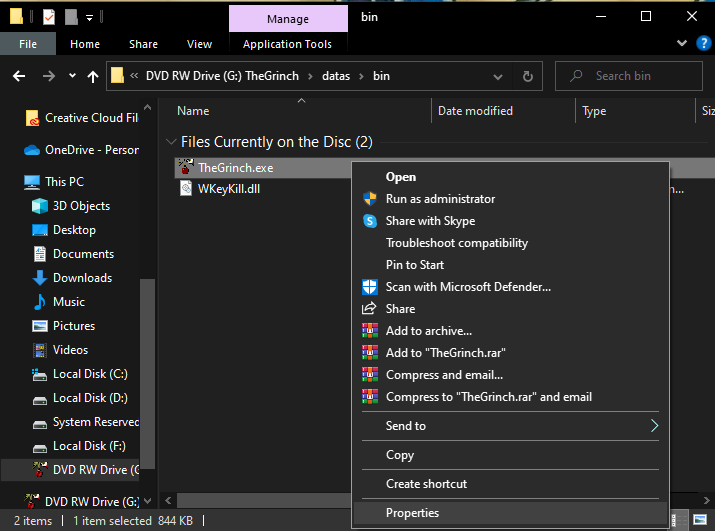The image size is (715, 531).
Task: Open the Home ribbon tab
Action: pos(85,44)
